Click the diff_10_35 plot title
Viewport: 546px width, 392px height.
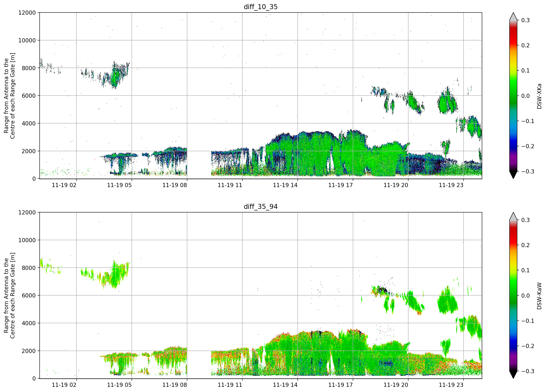260,7
